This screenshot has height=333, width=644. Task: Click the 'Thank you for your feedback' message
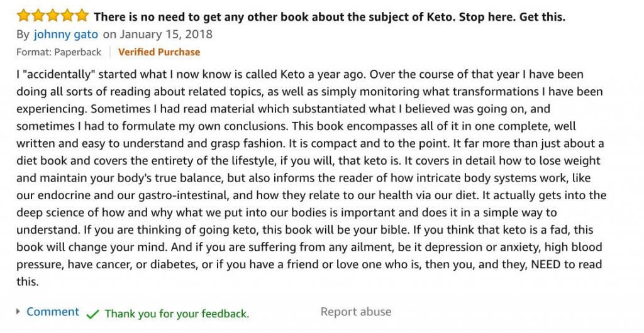pos(177,314)
